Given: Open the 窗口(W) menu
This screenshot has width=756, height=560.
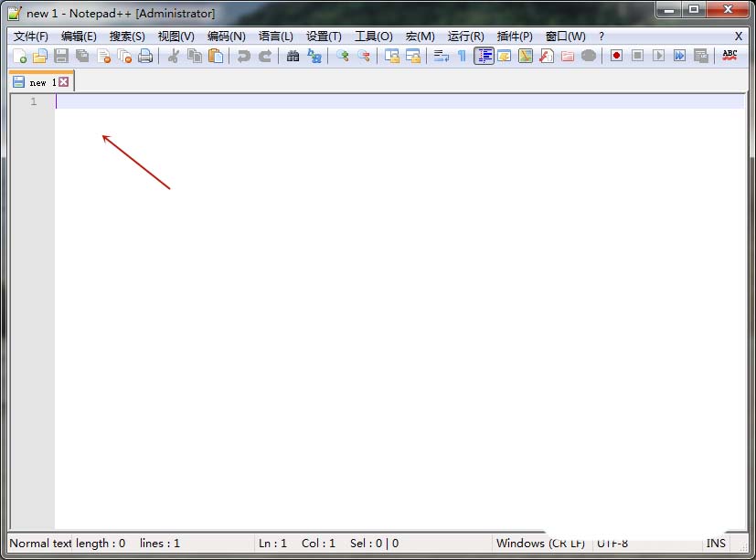Looking at the screenshot, I should (565, 37).
